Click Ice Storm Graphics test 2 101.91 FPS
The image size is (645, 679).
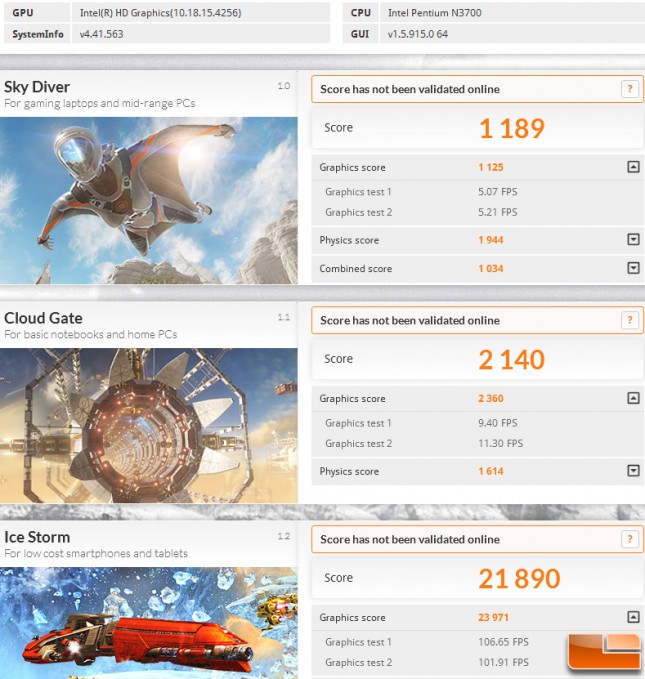point(503,663)
